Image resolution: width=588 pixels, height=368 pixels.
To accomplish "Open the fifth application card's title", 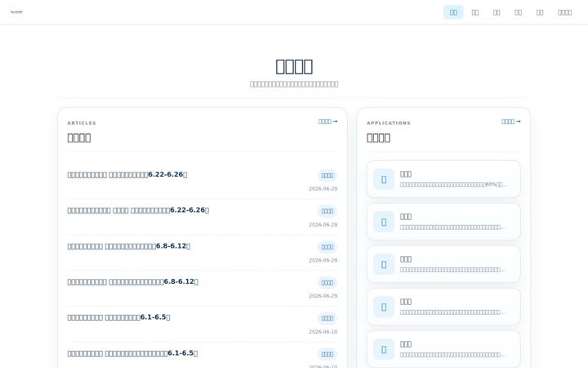I will point(406,344).
